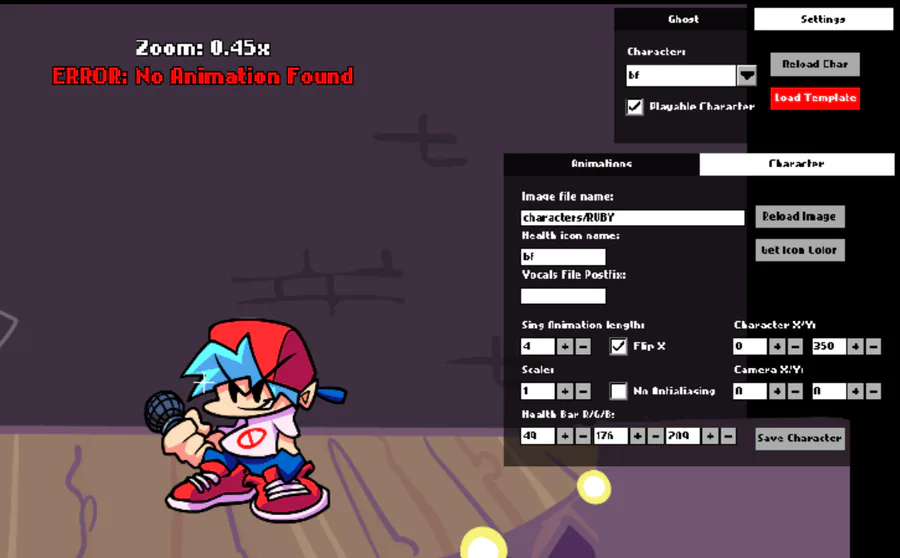The width and height of the screenshot is (900, 558).
Task: Click the Health Bar green value field
Action: (x=611, y=436)
